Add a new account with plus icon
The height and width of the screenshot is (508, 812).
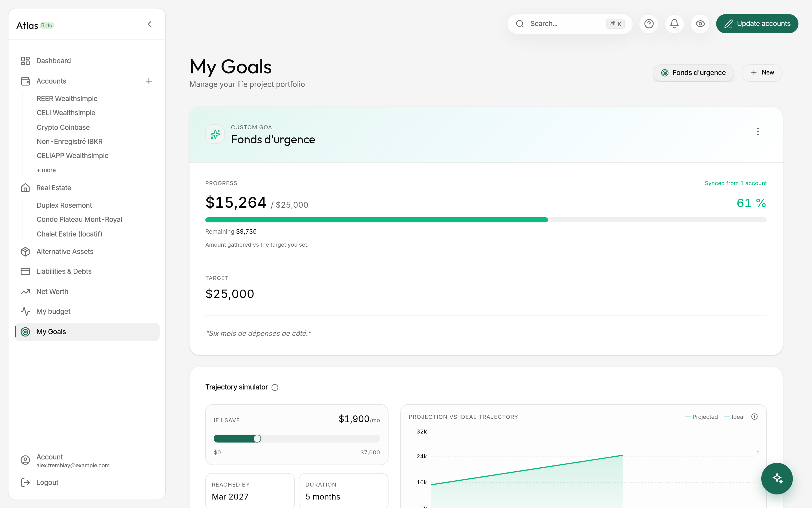(x=149, y=81)
